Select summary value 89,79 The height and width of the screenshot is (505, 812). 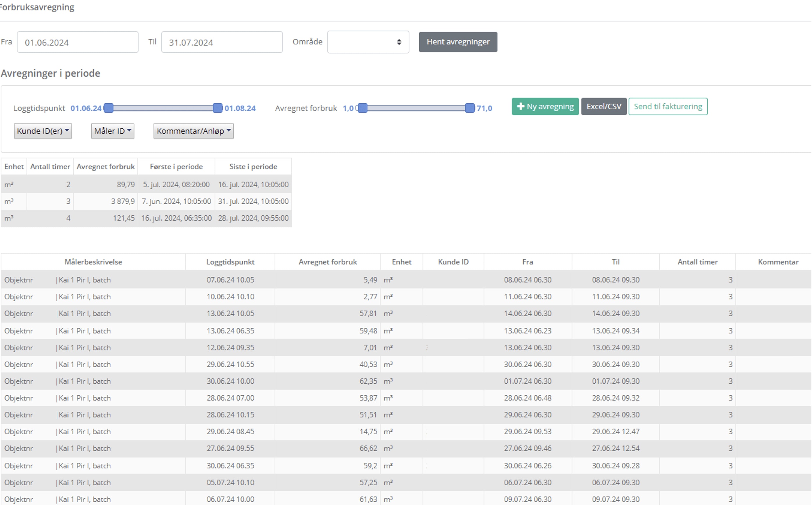tap(126, 184)
